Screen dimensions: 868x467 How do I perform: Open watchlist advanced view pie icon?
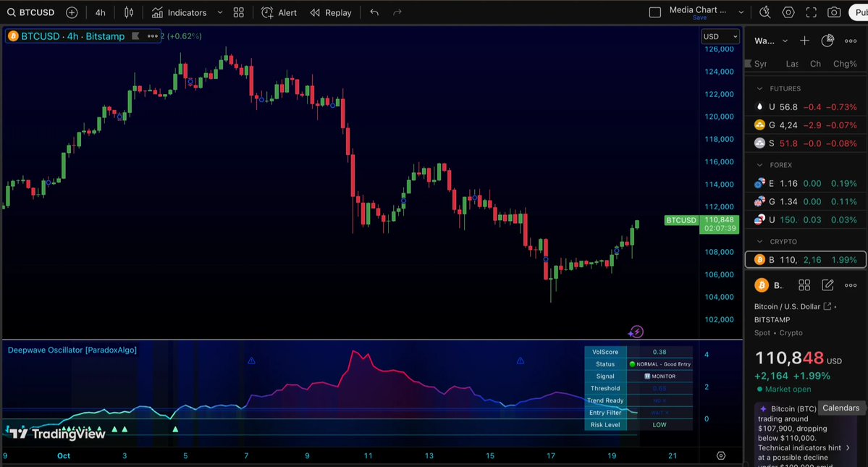(x=827, y=41)
